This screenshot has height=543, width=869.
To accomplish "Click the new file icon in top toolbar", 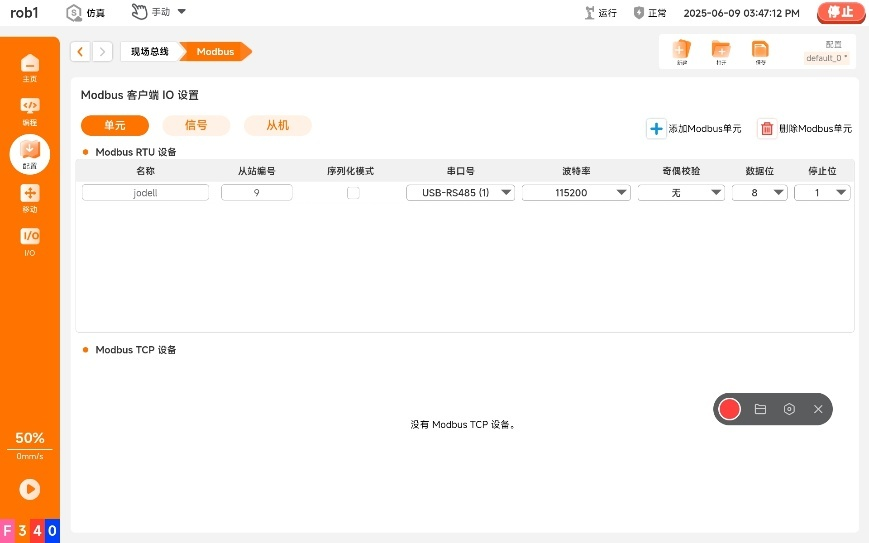I will (681, 51).
